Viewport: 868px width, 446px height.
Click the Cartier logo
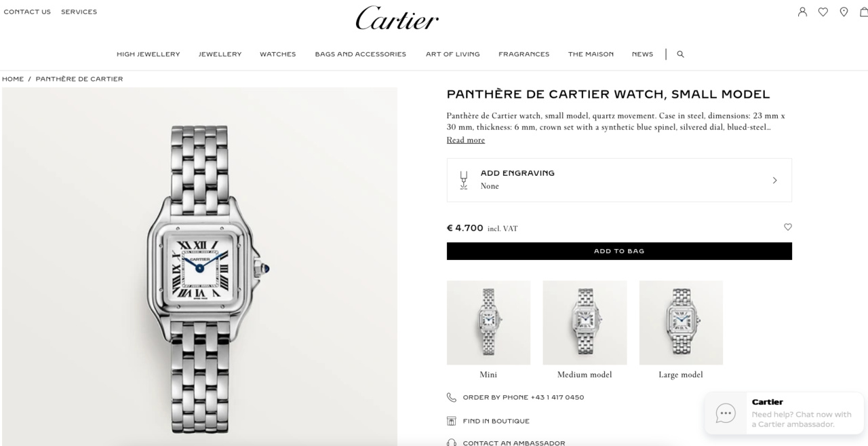[x=397, y=18]
